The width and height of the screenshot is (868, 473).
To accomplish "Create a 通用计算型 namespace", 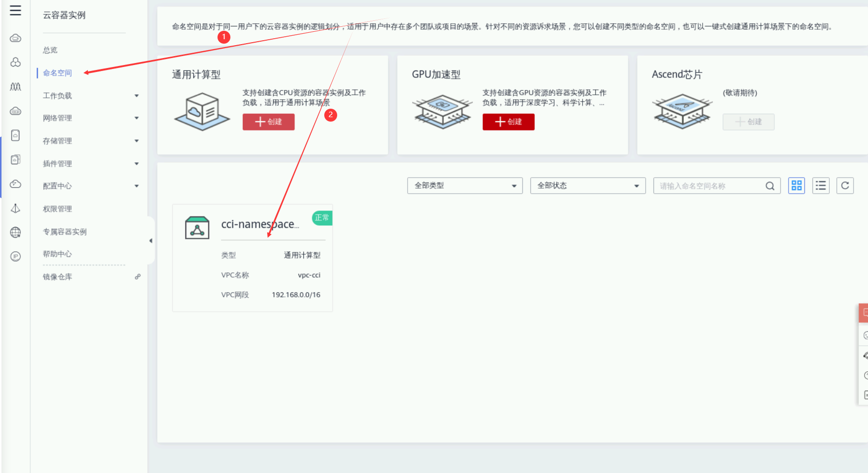I will tap(269, 122).
